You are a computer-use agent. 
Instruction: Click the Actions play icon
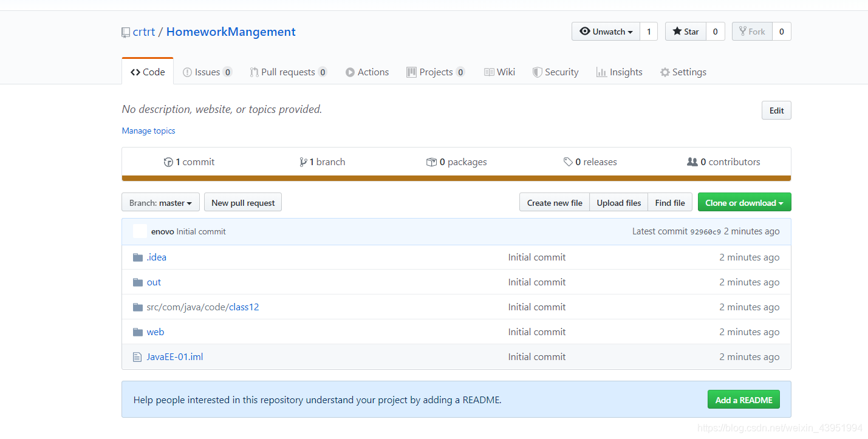(x=350, y=72)
